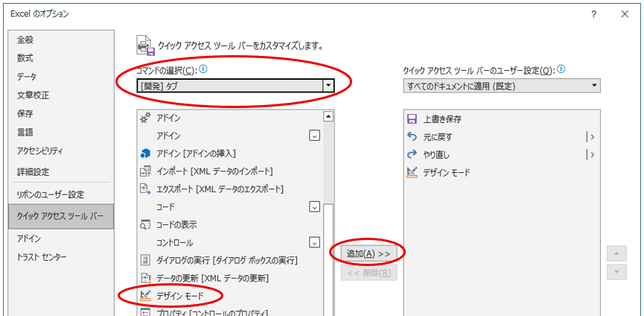Expand the コード group chevron

314,206
